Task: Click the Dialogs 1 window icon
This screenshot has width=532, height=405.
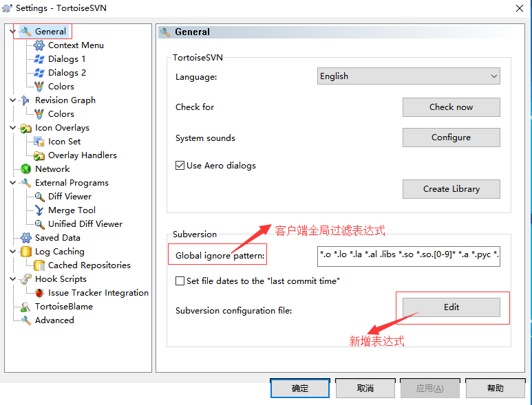Action: point(39,59)
